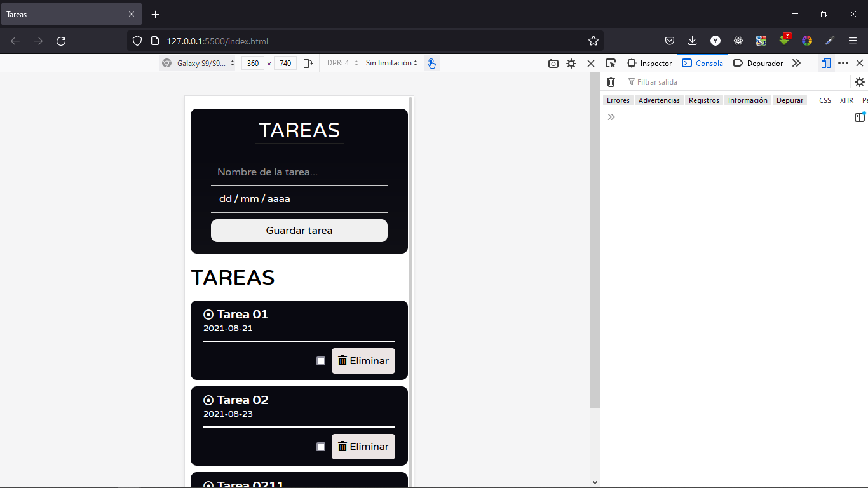Click the Filtrar salida filter field
The width and height of the screenshot is (868, 488).
[737, 82]
